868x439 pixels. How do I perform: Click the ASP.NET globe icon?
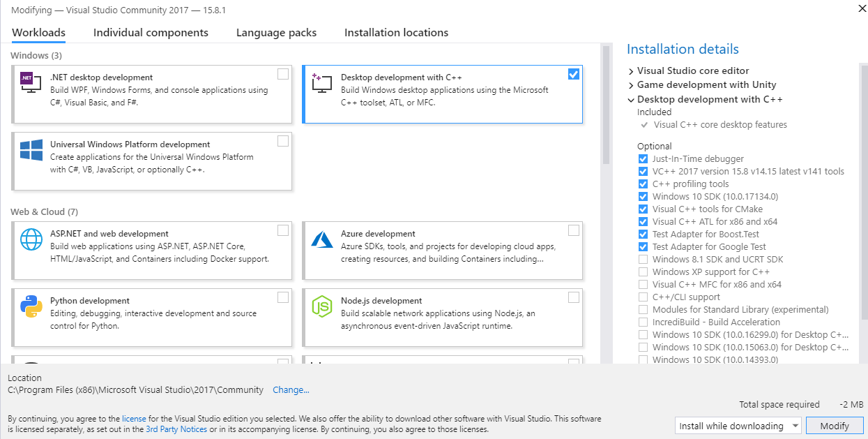(31, 239)
